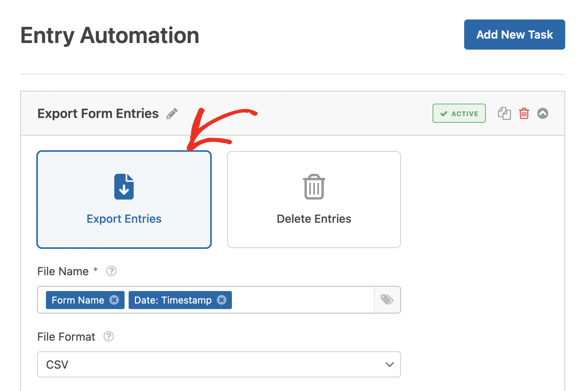Click the File Format label

[66, 337]
